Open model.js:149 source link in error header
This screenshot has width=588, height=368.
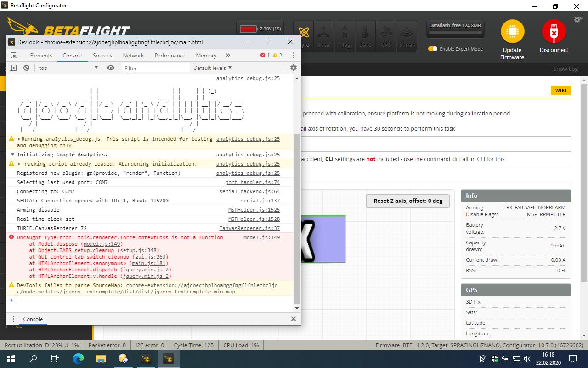pos(261,237)
